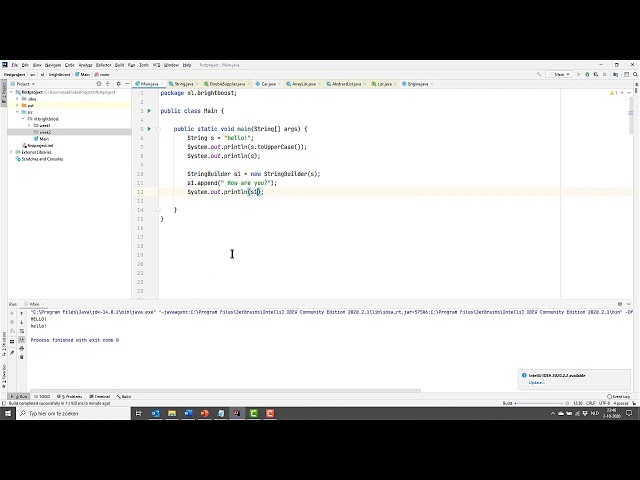
Task: Toggle Structure tool window on left stripe
Action: [x=4, y=344]
